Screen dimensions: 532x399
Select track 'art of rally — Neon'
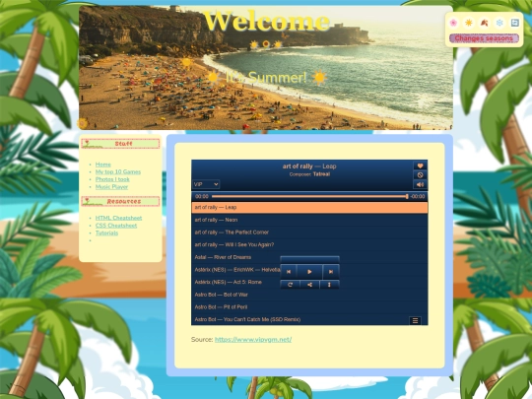pos(309,220)
